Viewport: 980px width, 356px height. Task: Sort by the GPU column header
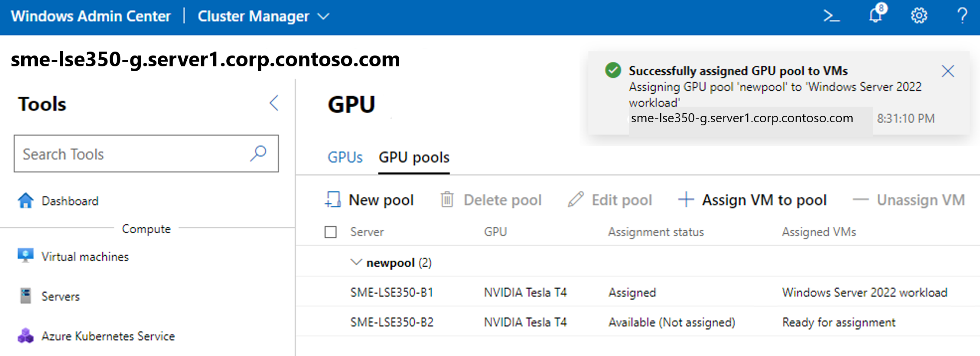[x=495, y=232]
